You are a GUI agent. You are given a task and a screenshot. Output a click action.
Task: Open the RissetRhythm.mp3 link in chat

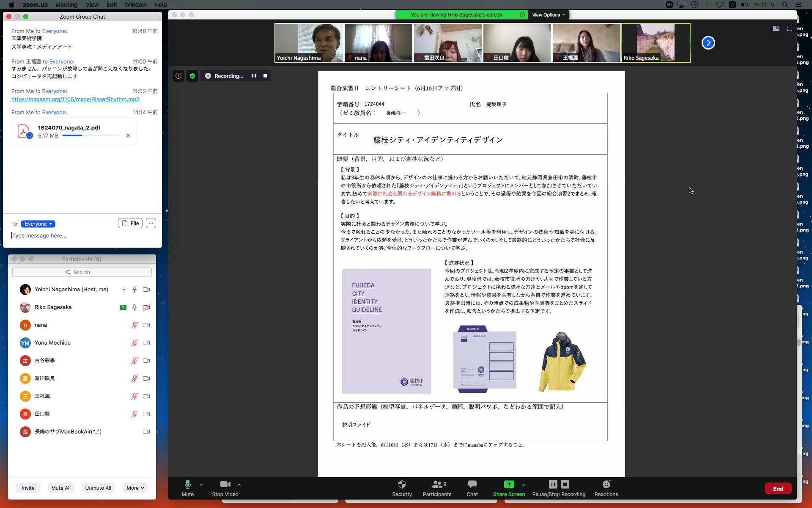point(75,99)
